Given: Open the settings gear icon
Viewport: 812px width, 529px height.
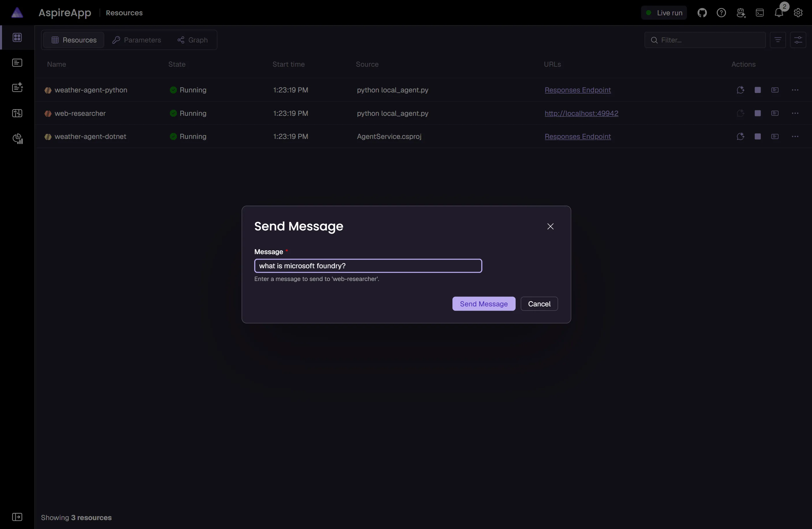Looking at the screenshot, I should click(x=798, y=13).
